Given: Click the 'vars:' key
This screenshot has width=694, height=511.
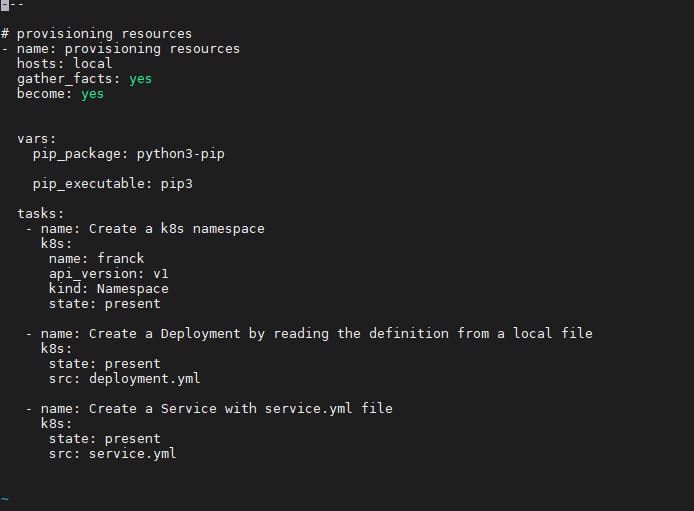Looking at the screenshot, I should point(37,139).
